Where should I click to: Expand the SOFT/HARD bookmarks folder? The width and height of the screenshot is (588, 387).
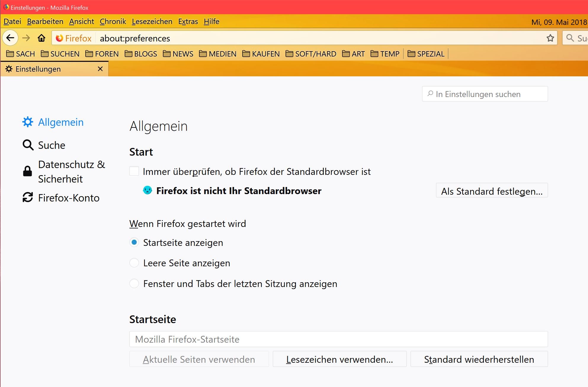coord(311,54)
